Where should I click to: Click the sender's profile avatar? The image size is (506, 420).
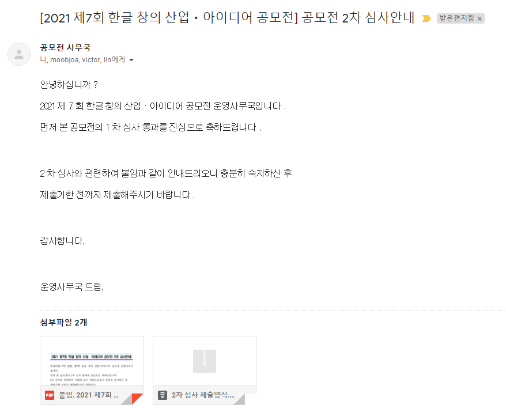(19, 54)
